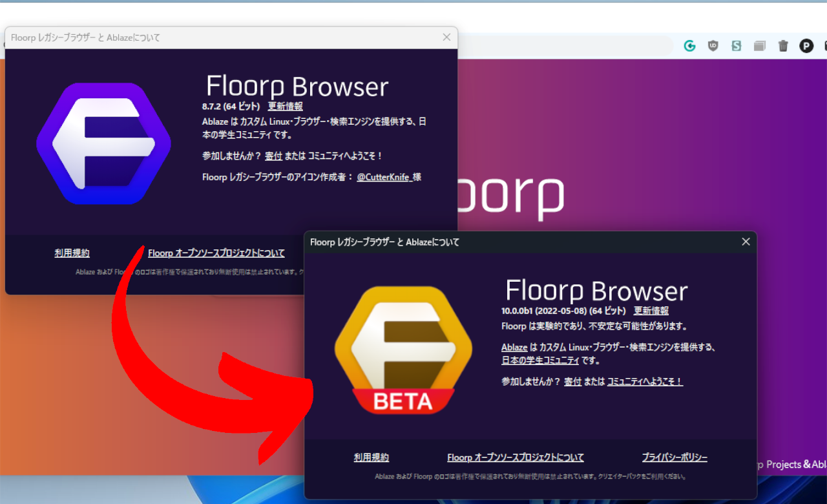Click the 日本の学生コミュニティ link

click(540, 360)
